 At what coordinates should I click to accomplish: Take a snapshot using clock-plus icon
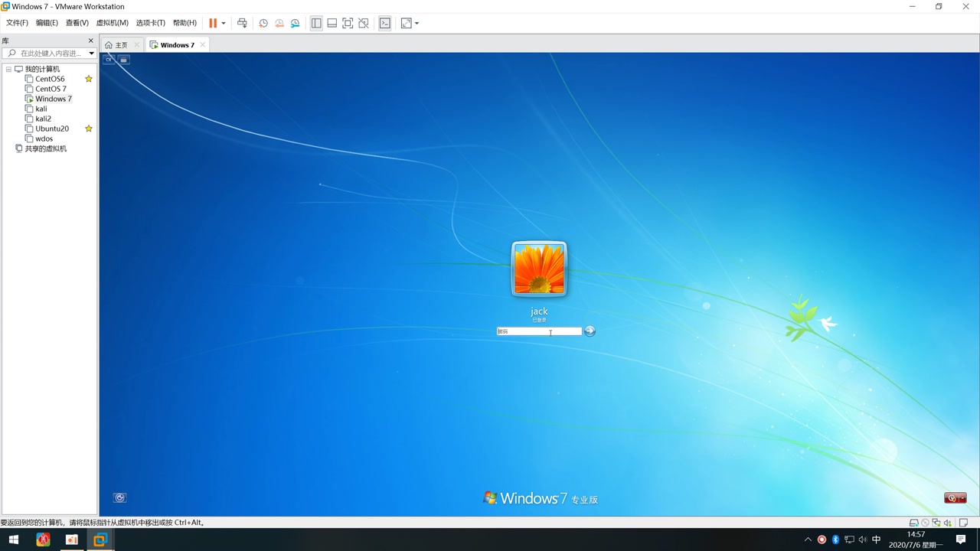click(263, 23)
